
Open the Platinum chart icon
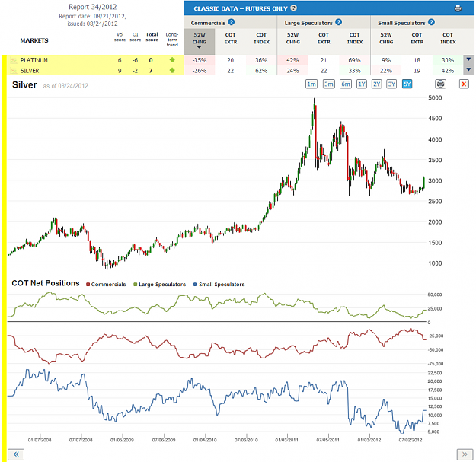point(13,60)
